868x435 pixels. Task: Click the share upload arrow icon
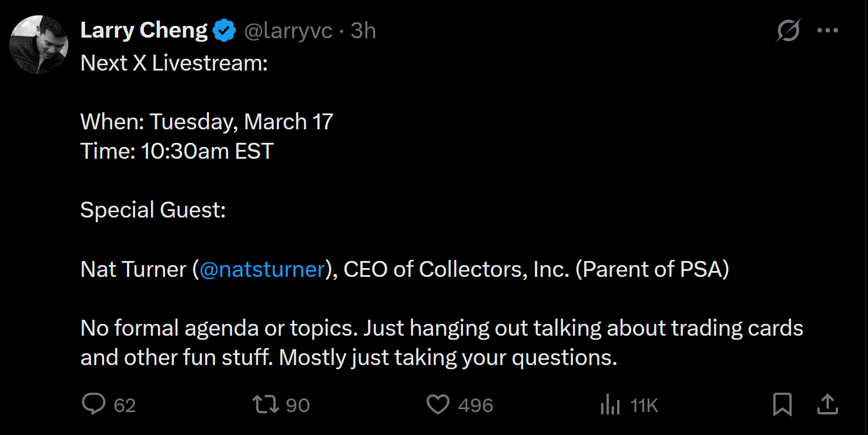(x=827, y=404)
